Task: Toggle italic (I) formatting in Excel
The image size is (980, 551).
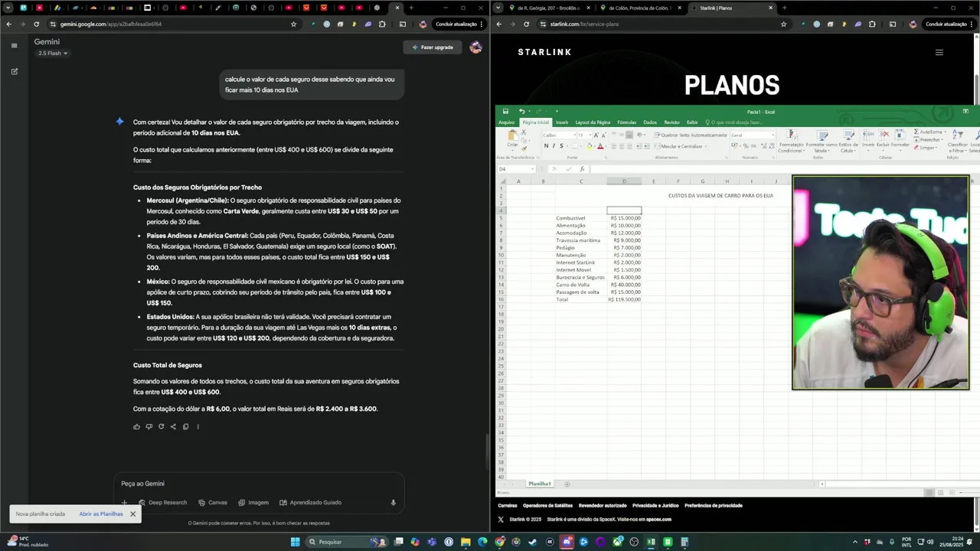Action: coord(554,146)
